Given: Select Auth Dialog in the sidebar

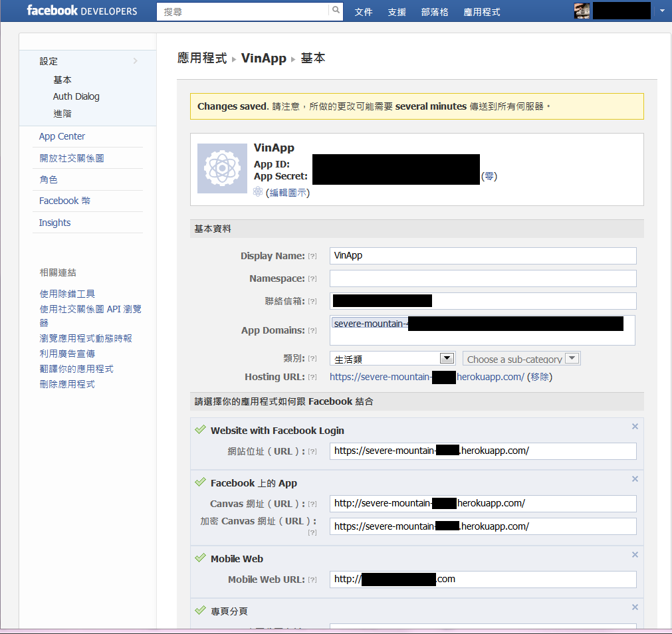Looking at the screenshot, I should [x=76, y=97].
